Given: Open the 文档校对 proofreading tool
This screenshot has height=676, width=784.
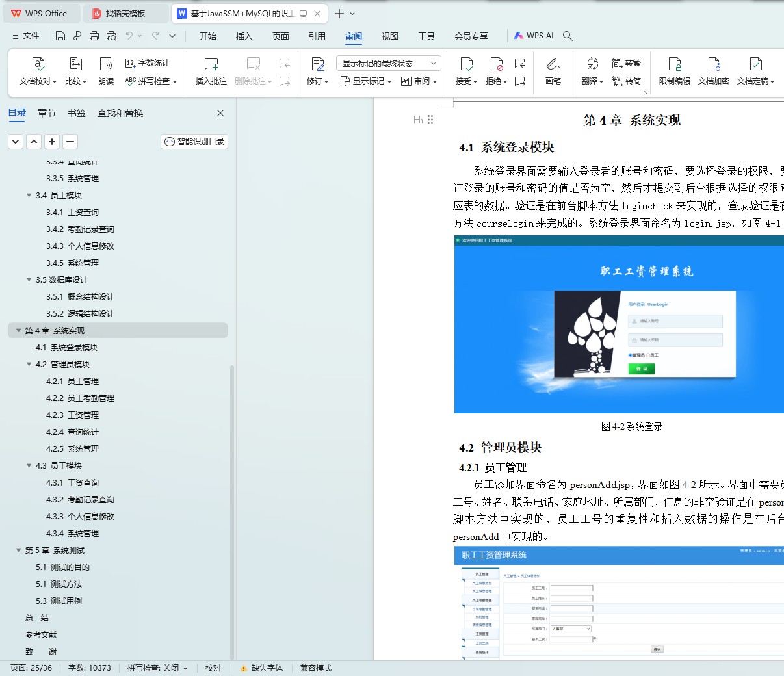Looking at the screenshot, I should (38, 71).
